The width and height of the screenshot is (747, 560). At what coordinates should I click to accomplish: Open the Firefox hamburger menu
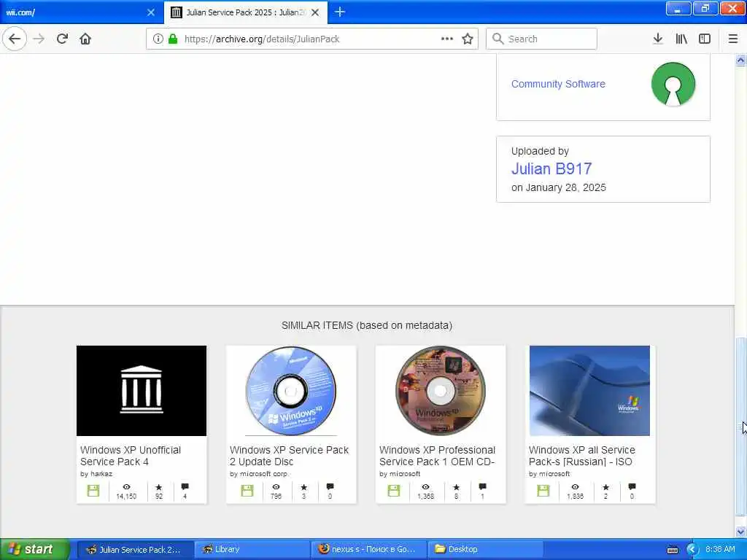pyautogui.click(x=733, y=39)
